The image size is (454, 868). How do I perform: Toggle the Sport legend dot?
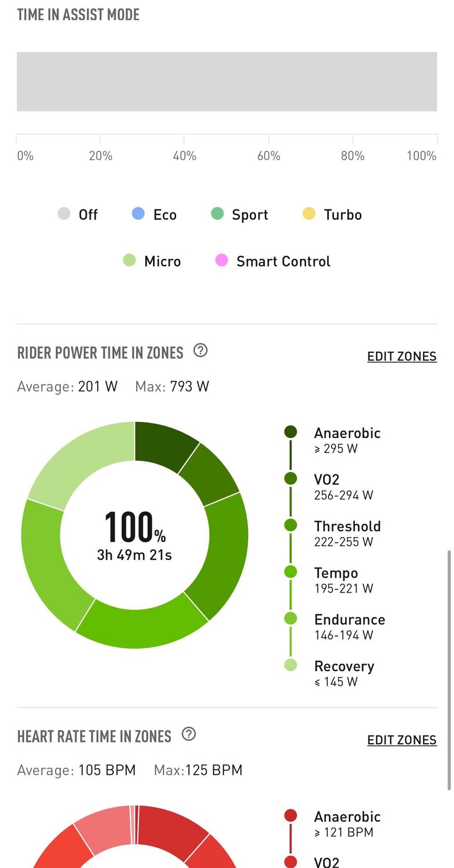217,214
